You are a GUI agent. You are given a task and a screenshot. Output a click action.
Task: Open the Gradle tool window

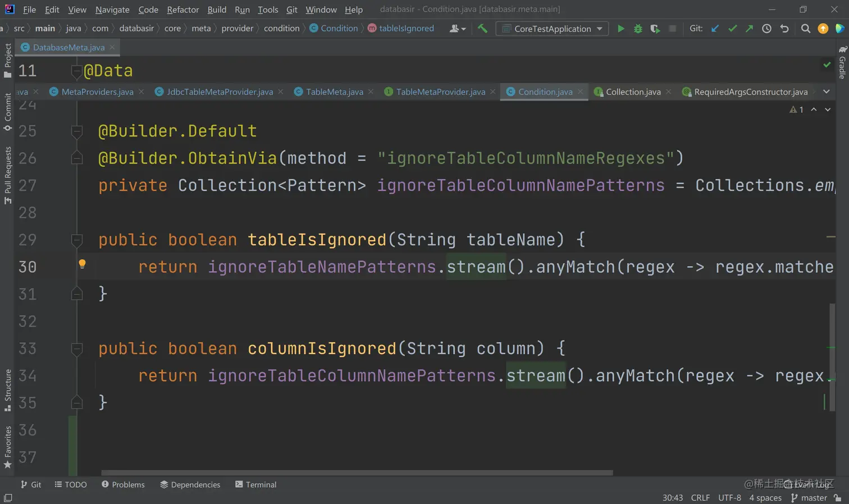[x=842, y=62]
